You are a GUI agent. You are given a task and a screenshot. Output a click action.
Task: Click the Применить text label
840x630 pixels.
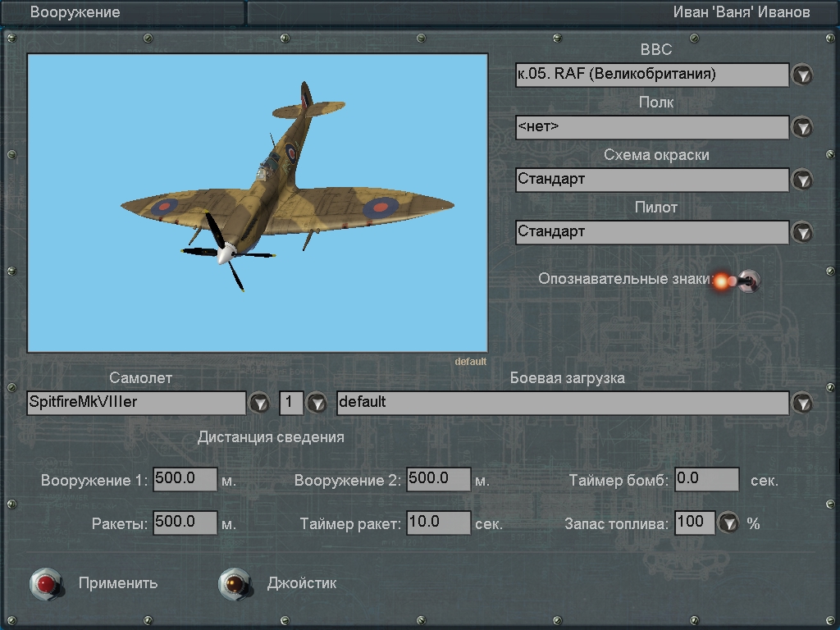(118, 583)
